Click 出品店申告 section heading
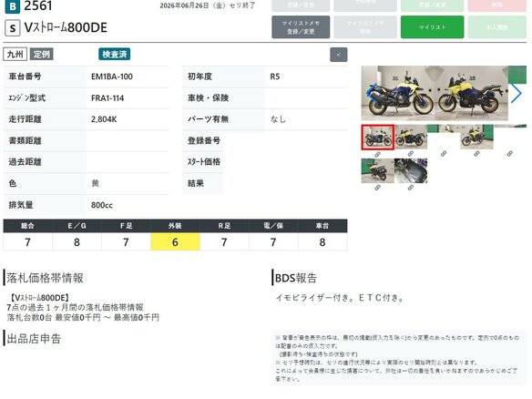This screenshot has width=532, height=399. click(x=34, y=338)
